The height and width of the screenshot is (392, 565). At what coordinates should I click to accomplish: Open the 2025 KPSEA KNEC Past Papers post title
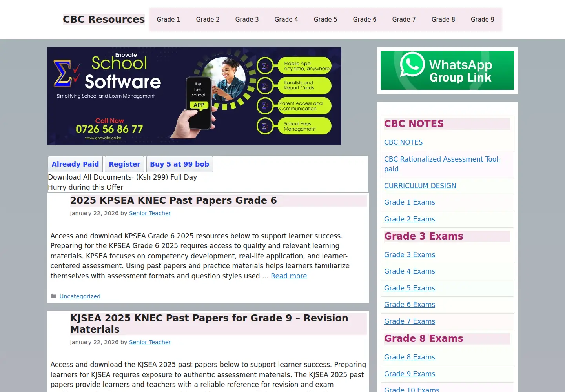point(173,200)
